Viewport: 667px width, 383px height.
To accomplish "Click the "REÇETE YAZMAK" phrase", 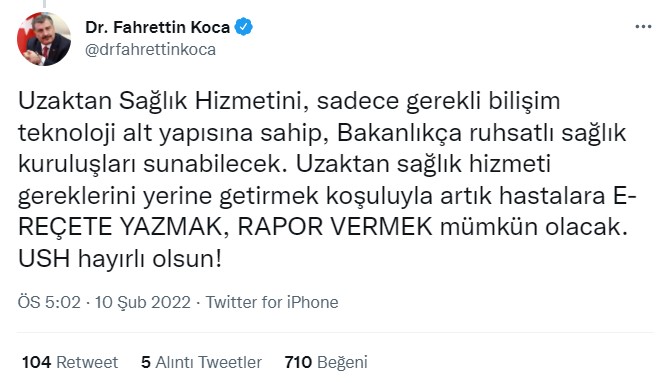I will 120,226.
